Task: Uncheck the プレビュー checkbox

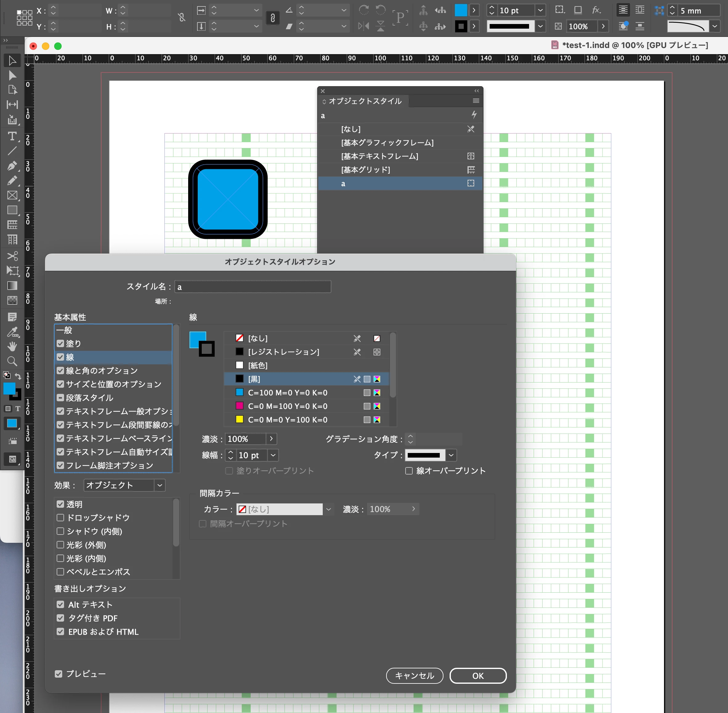Action: tap(59, 674)
